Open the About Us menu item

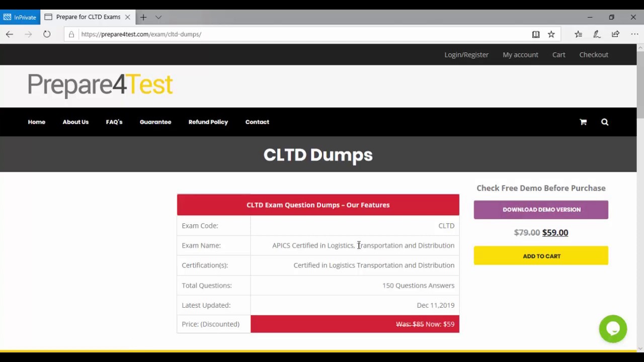pyautogui.click(x=75, y=122)
